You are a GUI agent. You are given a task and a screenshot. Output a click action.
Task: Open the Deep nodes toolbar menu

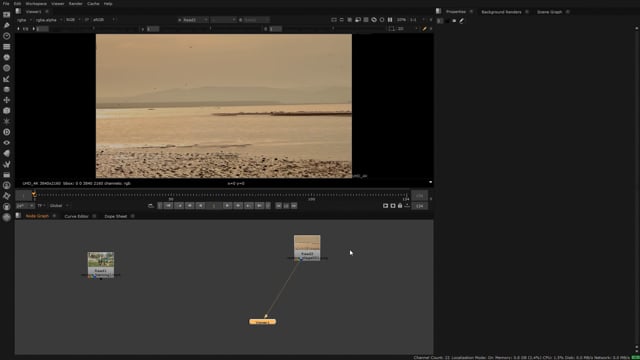pyautogui.click(x=7, y=132)
